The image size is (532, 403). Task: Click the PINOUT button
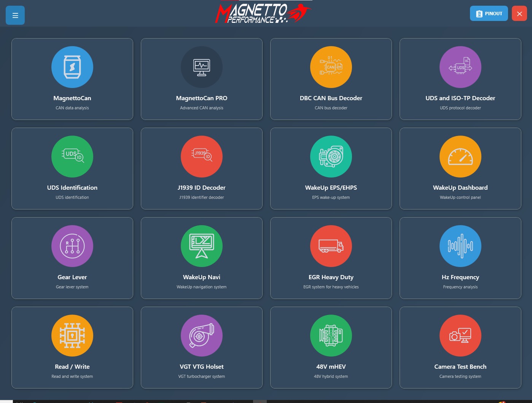point(489,13)
